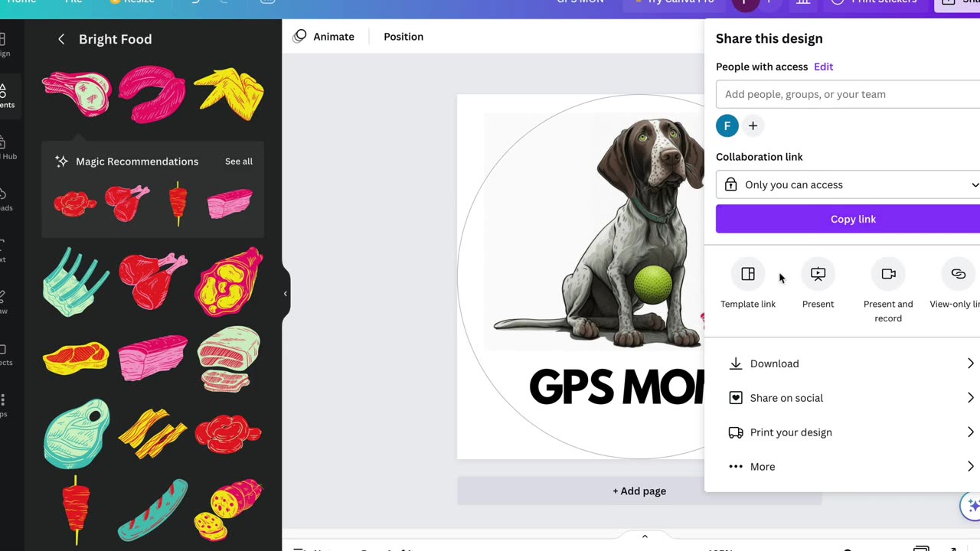Go back from Bright Food collection

[61, 39]
